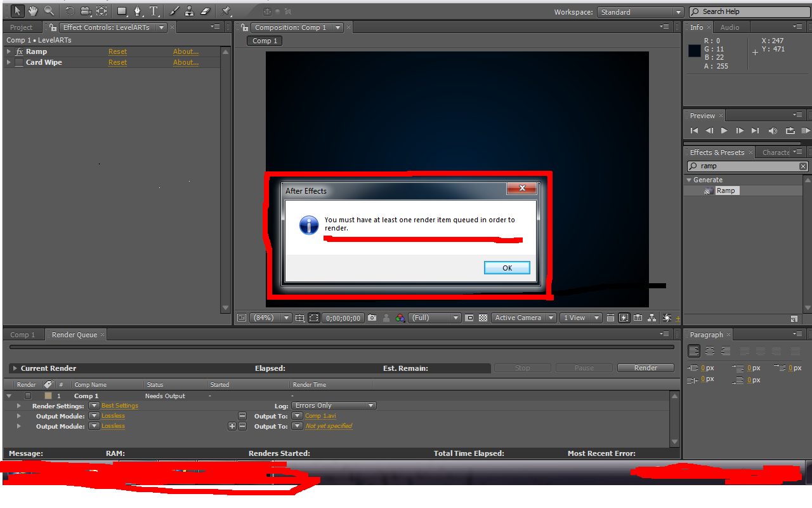
Task: Apply left align text in Paragraph panel
Action: pyautogui.click(x=694, y=351)
